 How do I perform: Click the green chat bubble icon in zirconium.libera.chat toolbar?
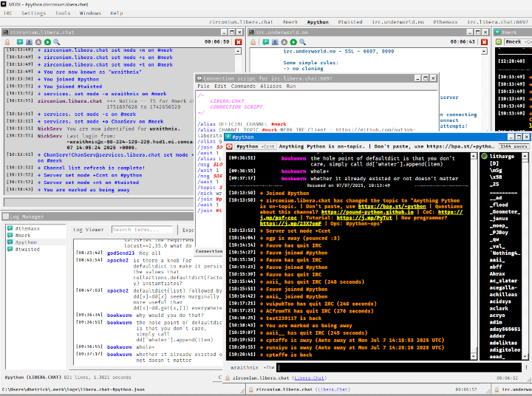(x=20, y=42)
